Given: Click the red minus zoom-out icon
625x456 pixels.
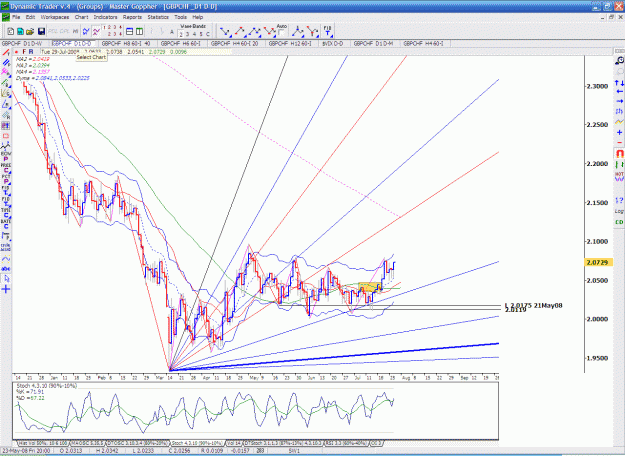Looking at the screenshot, I should point(619,142).
